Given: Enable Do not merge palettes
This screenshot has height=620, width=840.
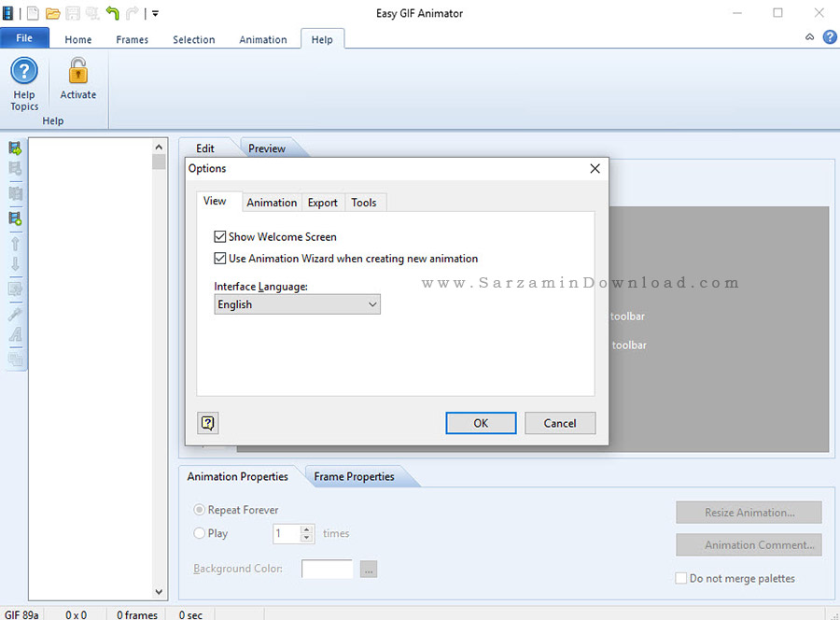Looking at the screenshot, I should tap(681, 578).
